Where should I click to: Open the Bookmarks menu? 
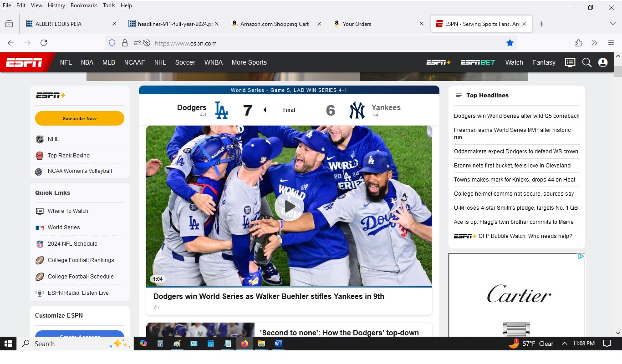(84, 5)
